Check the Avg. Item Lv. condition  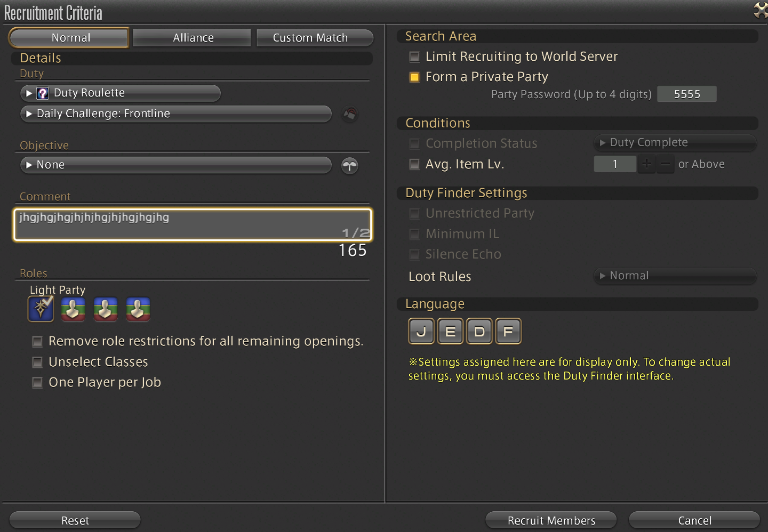(414, 164)
